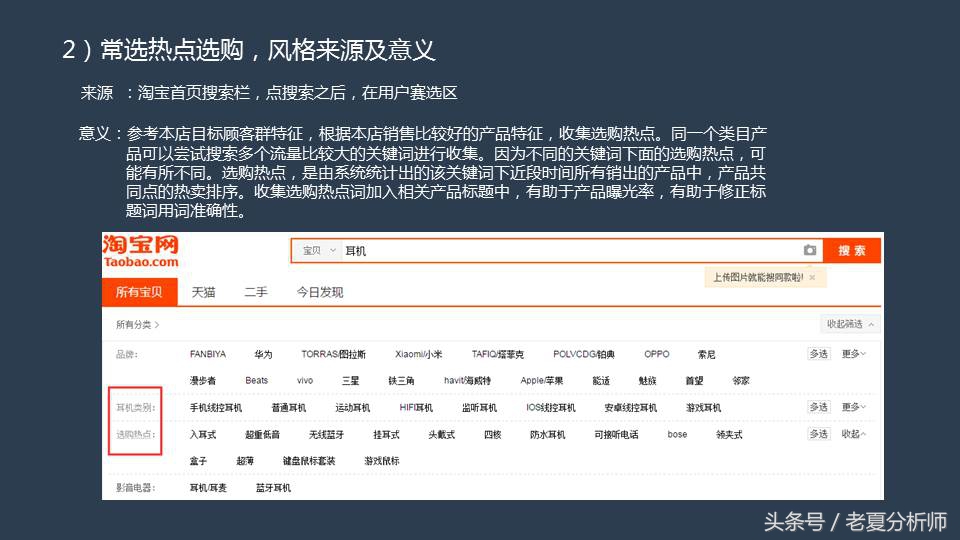Select the bose hot option
Screen dimensions: 960x540
[677, 434]
